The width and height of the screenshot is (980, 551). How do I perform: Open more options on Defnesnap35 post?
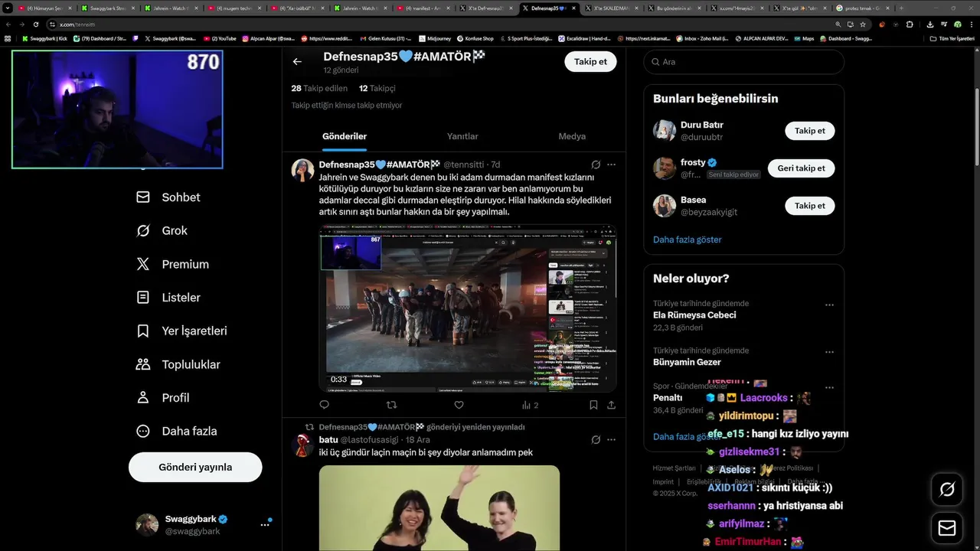(x=611, y=165)
